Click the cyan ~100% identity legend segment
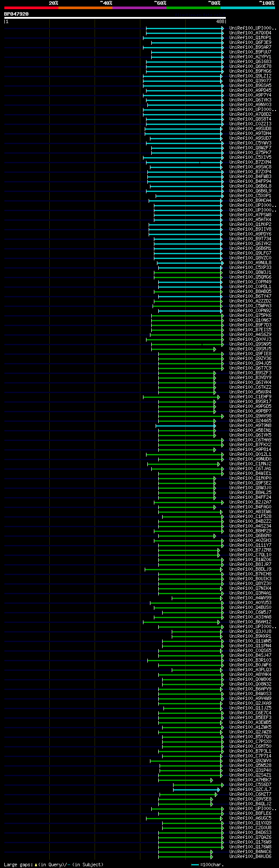 248,7
